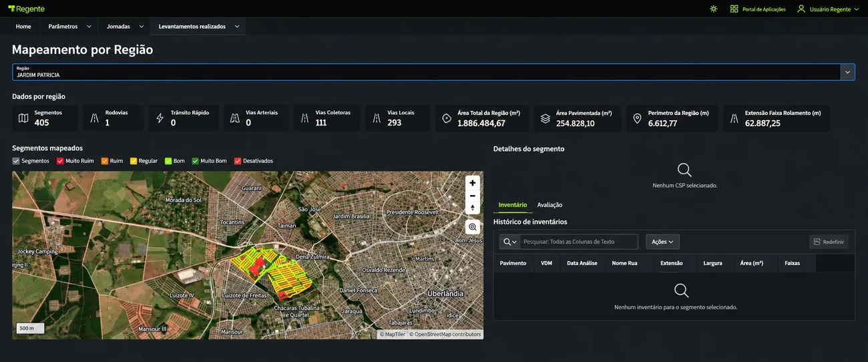868x362 pixels.
Task: Sort by the Faixas column header
Action: coord(792,263)
